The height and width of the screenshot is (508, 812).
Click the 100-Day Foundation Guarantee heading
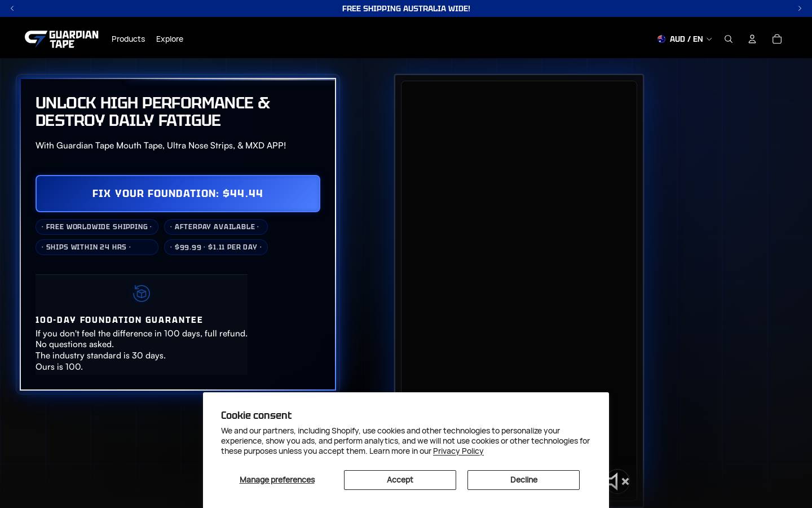point(119,320)
